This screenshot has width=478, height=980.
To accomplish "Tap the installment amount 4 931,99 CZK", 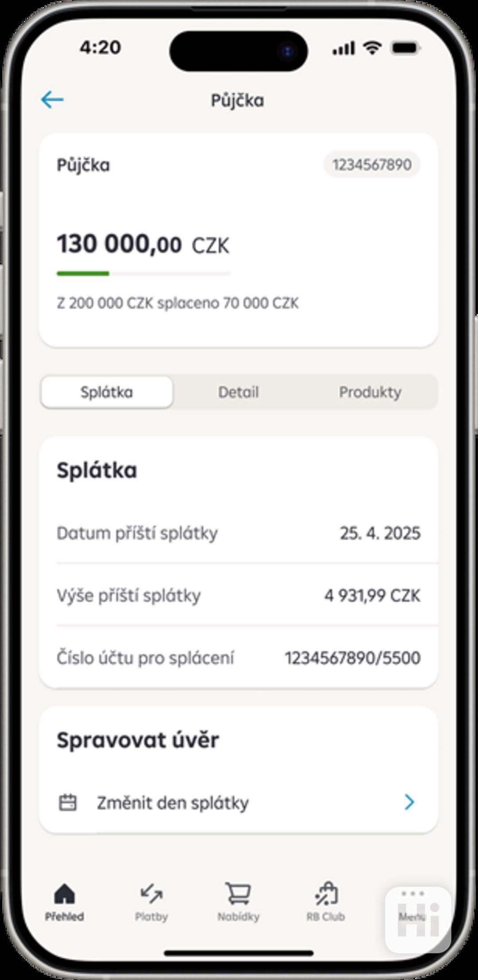I will [x=372, y=596].
